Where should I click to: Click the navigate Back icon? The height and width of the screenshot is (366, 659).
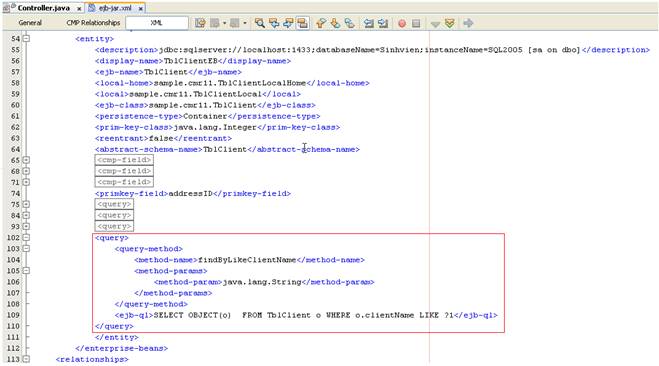(215, 23)
